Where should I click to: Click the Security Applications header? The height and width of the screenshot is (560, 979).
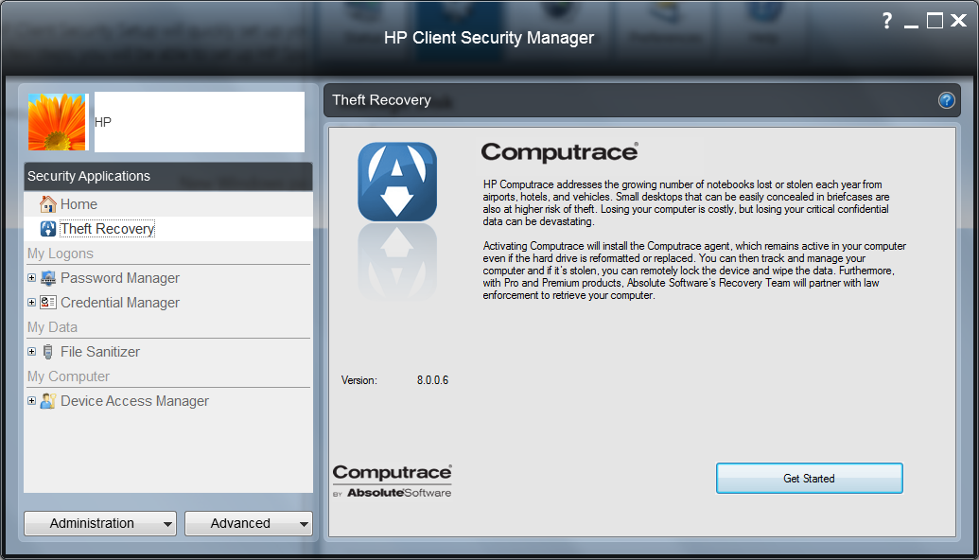pos(168,176)
